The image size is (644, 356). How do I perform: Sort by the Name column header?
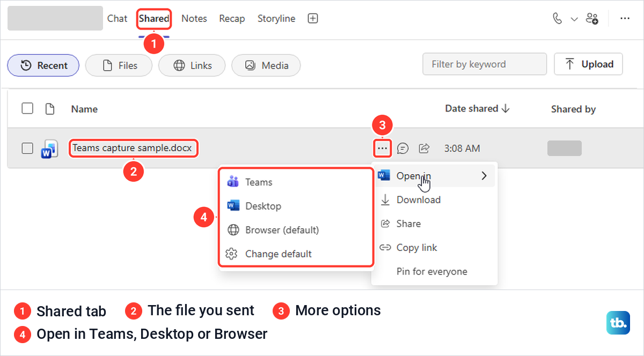coord(84,109)
